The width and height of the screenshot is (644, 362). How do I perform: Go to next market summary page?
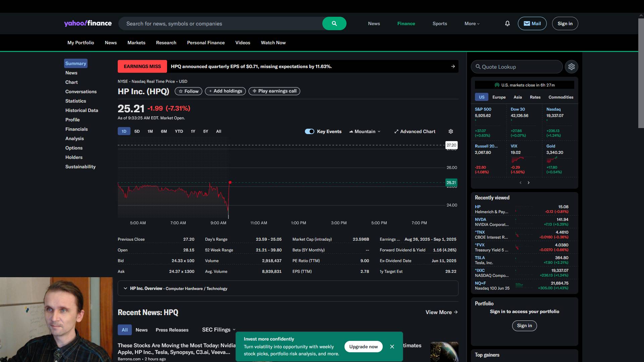point(529,183)
